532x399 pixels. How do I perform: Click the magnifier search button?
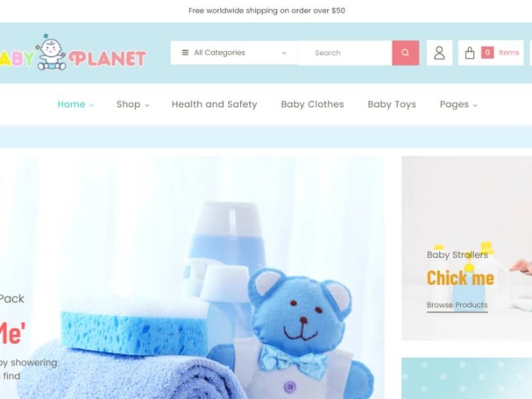[406, 53]
